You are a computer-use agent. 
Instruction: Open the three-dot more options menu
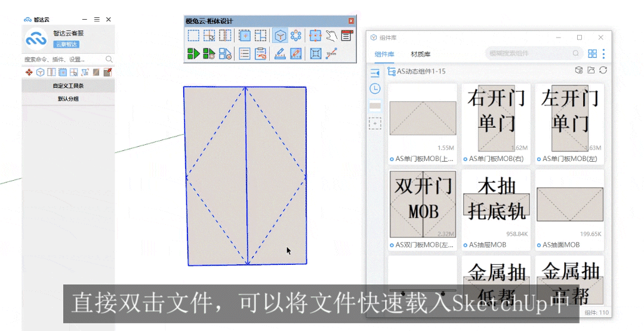603,54
